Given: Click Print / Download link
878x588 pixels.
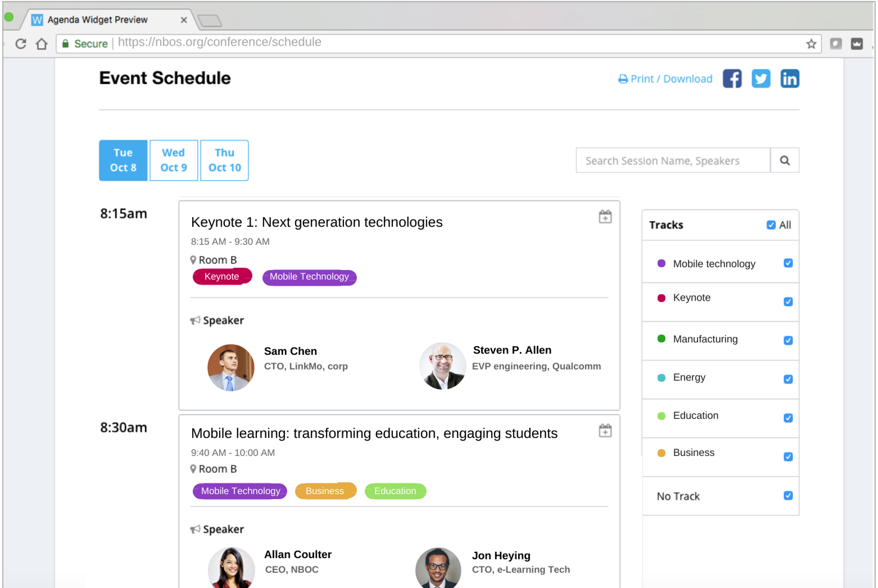Looking at the screenshot, I should (665, 79).
